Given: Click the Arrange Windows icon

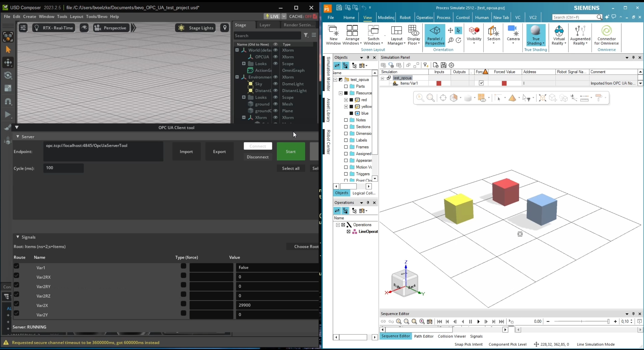Looking at the screenshot, I should point(352,31).
